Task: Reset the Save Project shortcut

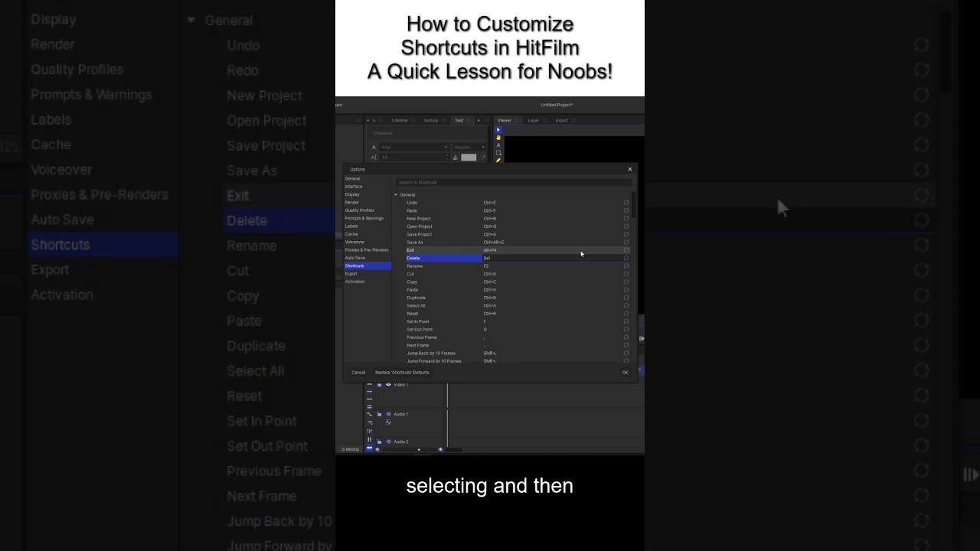Action: point(626,234)
